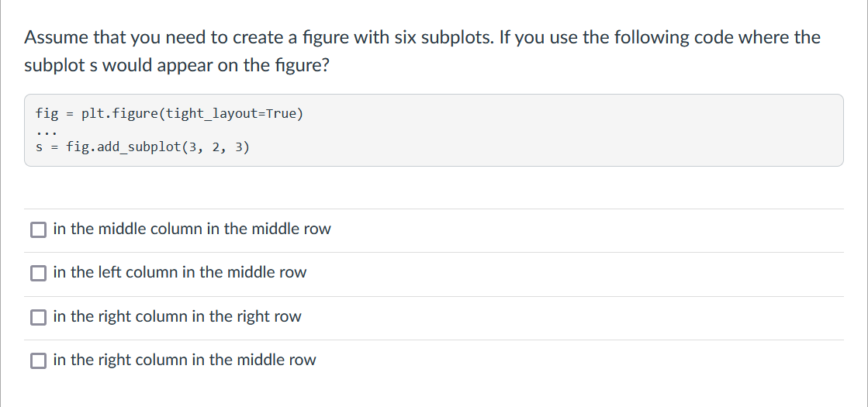Viewport: 868px width, 407px height.
Task: Click the answer text 'in the left column in the middle row'
Action: point(179,273)
